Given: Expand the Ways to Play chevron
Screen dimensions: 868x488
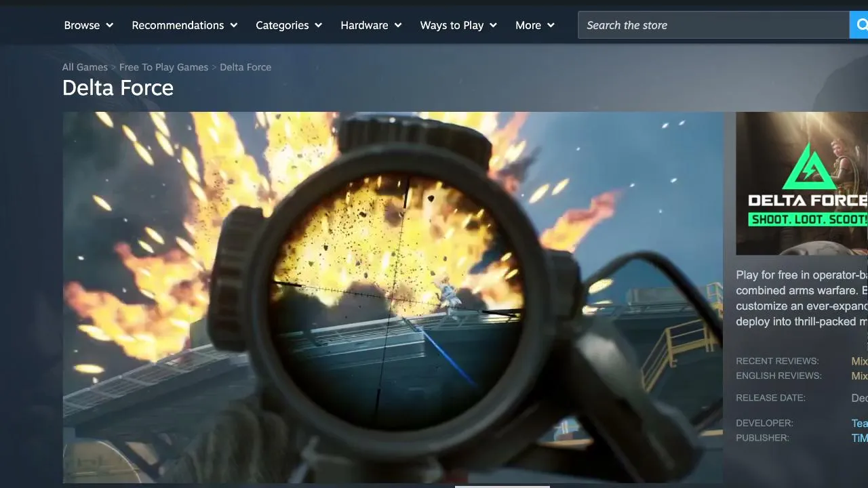Looking at the screenshot, I should click(493, 25).
